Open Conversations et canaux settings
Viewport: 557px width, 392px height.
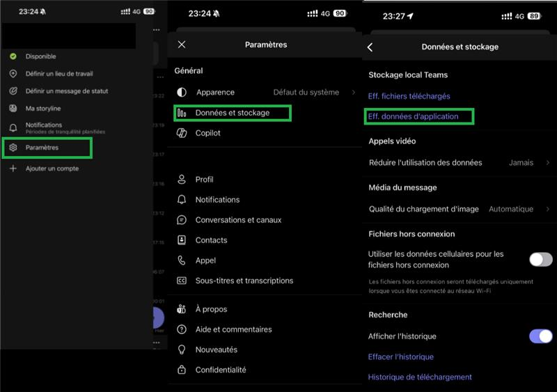[265, 220]
